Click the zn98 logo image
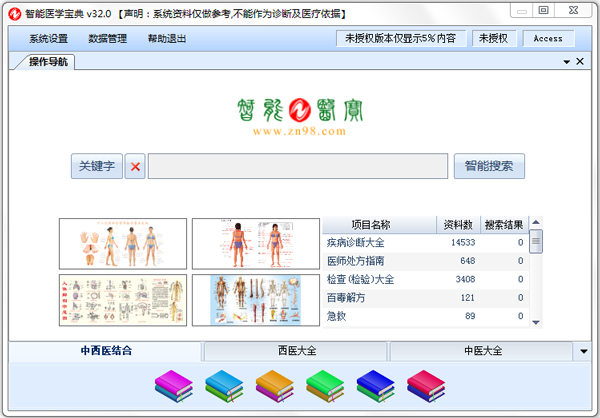Viewport: 600px width, 418px height. tap(298, 116)
